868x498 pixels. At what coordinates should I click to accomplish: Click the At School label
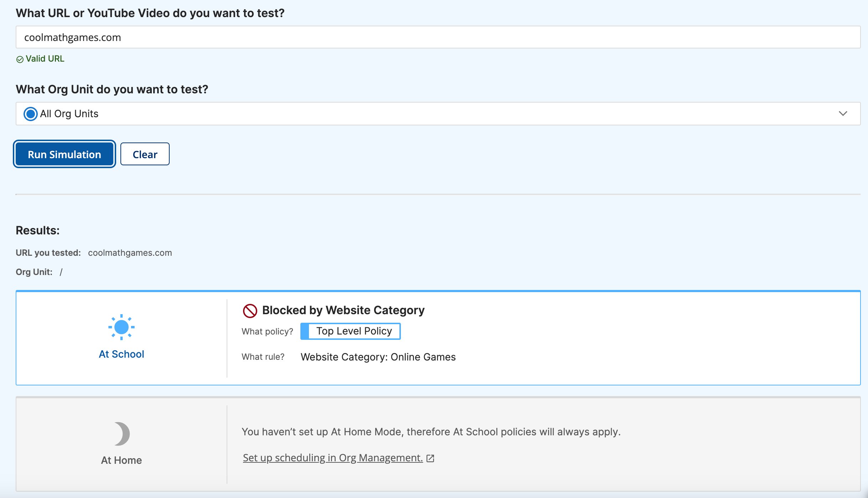point(122,354)
